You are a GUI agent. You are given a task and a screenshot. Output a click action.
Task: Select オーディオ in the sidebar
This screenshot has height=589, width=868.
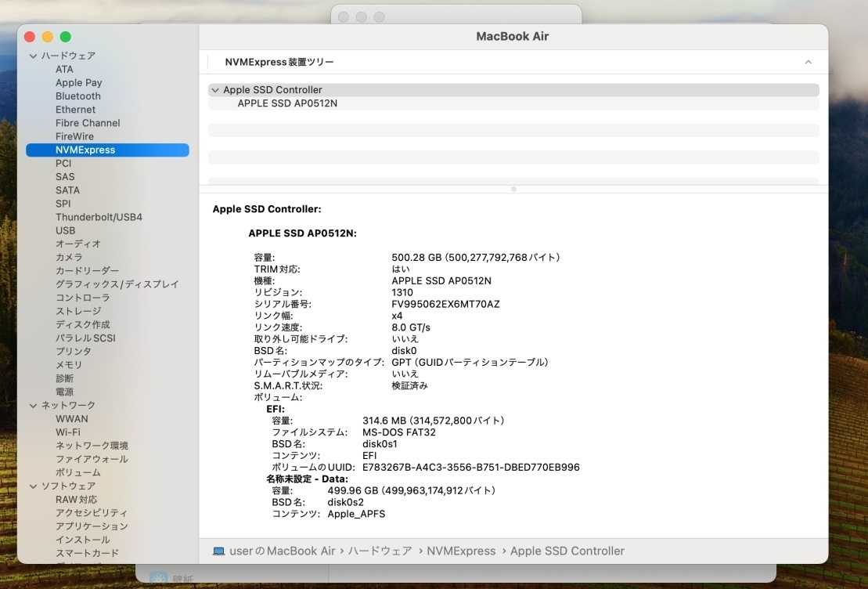78,244
